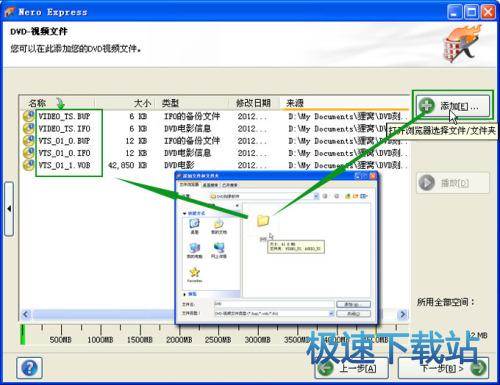Click Nero Express title bar app icon
Viewport: 500px width, 385px height.
9,12
